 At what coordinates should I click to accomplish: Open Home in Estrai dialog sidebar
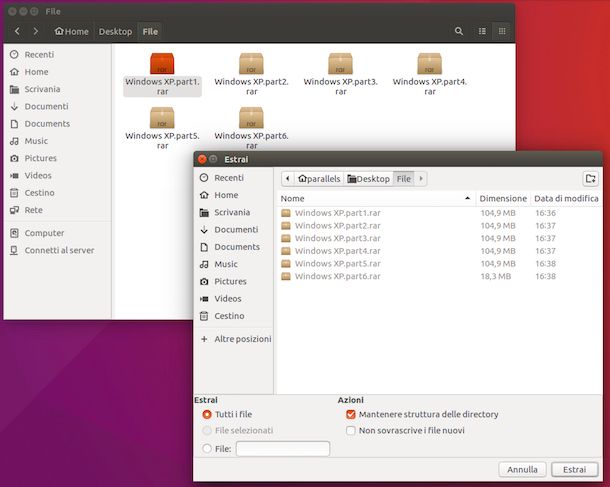[233, 195]
